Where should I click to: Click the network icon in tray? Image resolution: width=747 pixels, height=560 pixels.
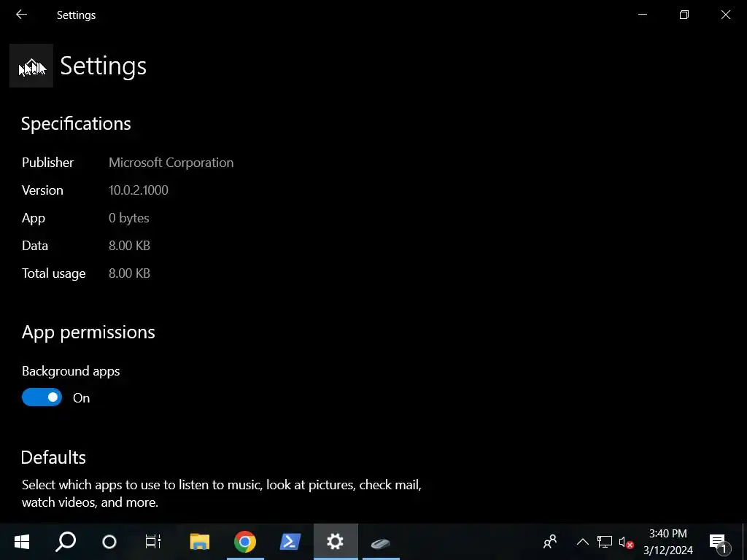click(x=604, y=542)
